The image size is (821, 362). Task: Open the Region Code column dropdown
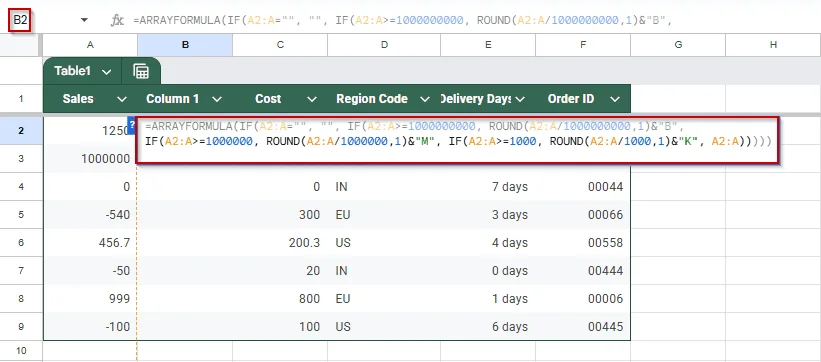click(x=425, y=99)
